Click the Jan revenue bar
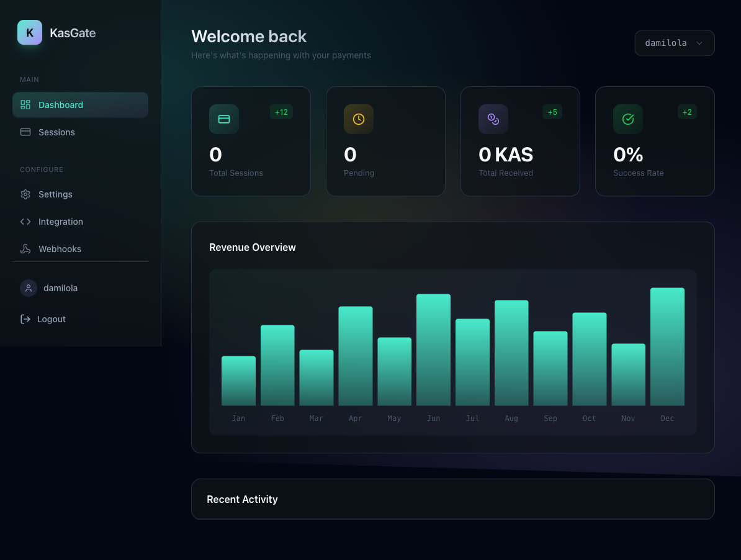Image resolution: width=741 pixels, height=560 pixels. (239, 381)
